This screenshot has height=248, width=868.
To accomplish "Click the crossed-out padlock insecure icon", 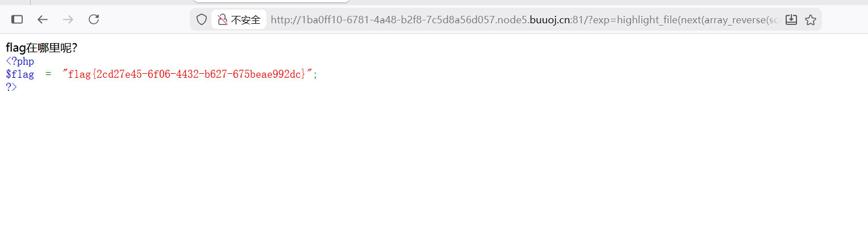I will click(x=222, y=20).
